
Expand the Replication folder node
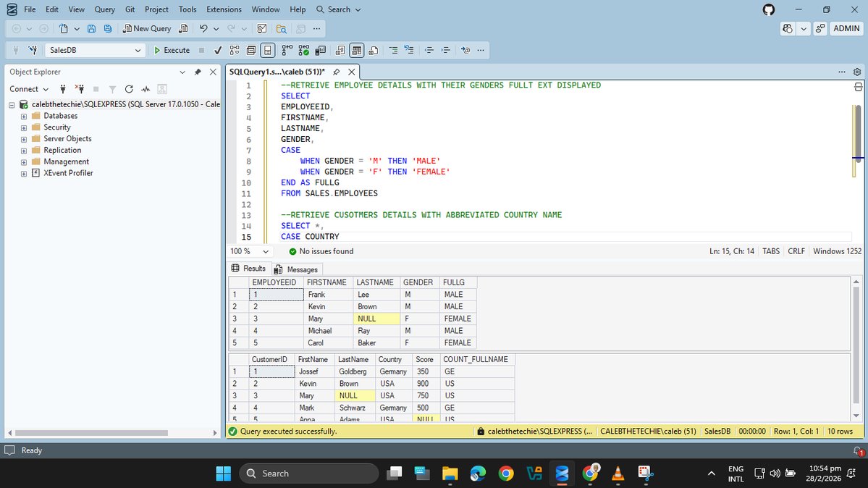(24, 151)
